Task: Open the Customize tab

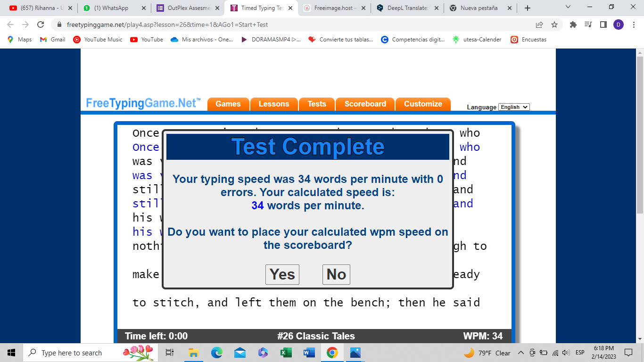Action: pyautogui.click(x=423, y=104)
